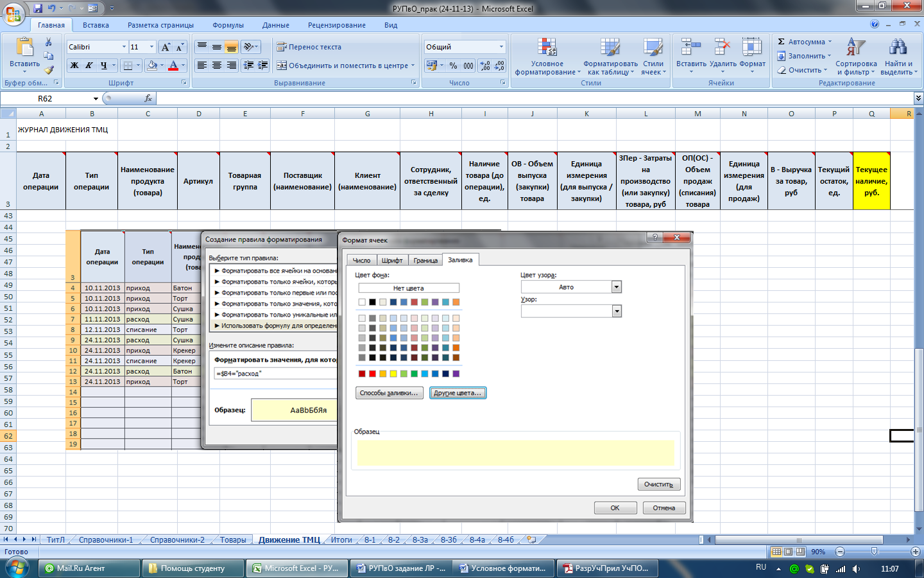Open Sort and Filter (Сортировка и фильтр)
The height and width of the screenshot is (578, 924).
(x=856, y=57)
